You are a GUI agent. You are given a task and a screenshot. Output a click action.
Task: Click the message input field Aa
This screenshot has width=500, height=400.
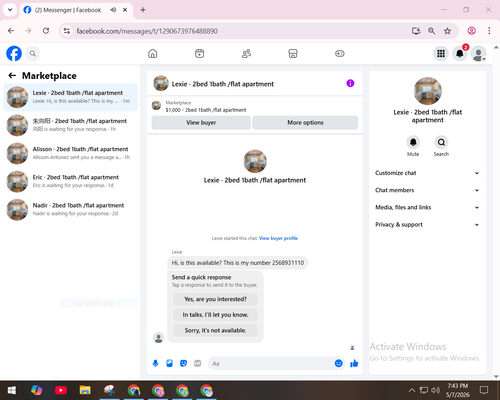tap(270, 363)
